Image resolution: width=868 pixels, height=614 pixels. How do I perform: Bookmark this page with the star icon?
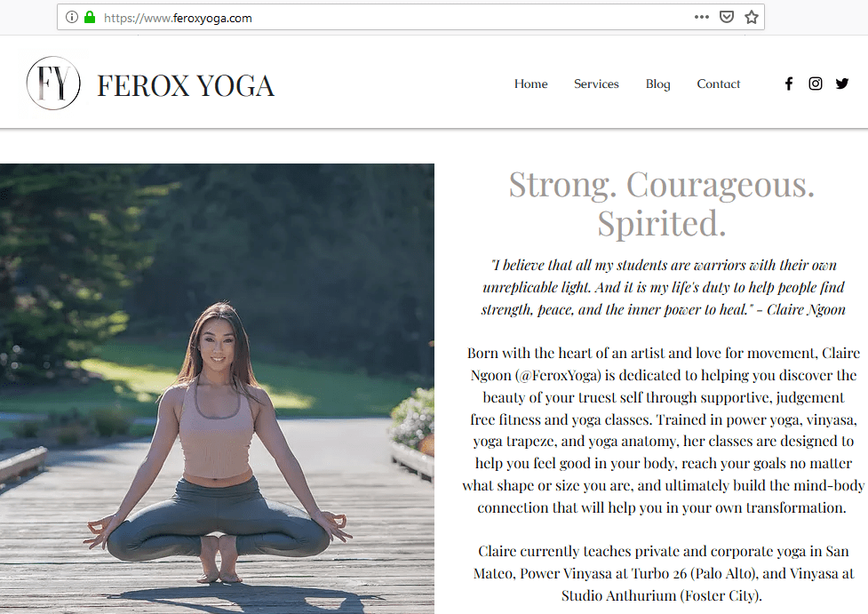pyautogui.click(x=752, y=17)
